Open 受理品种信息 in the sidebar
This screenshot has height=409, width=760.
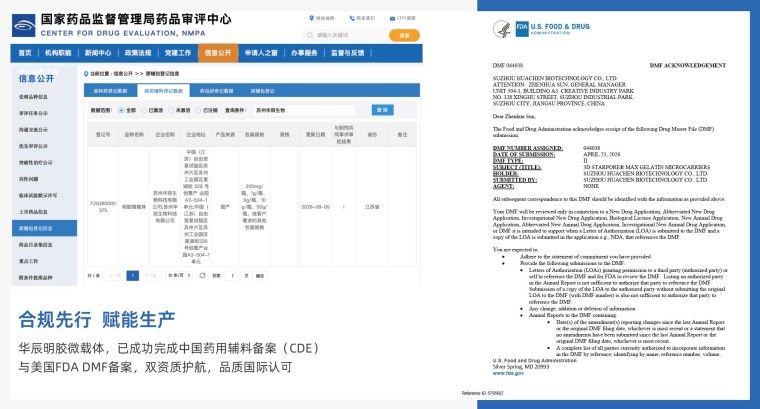[33, 97]
